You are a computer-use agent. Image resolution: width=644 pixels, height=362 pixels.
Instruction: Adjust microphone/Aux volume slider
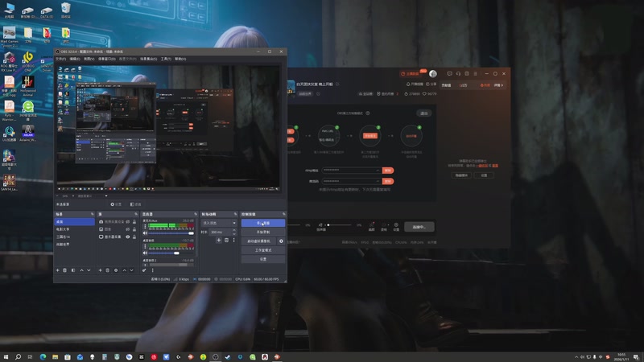coord(171,233)
